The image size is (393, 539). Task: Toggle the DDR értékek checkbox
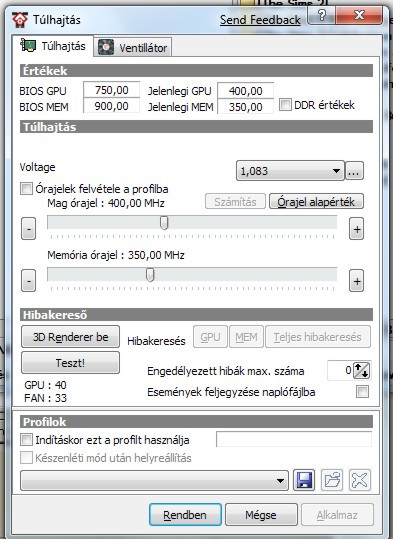click(285, 104)
